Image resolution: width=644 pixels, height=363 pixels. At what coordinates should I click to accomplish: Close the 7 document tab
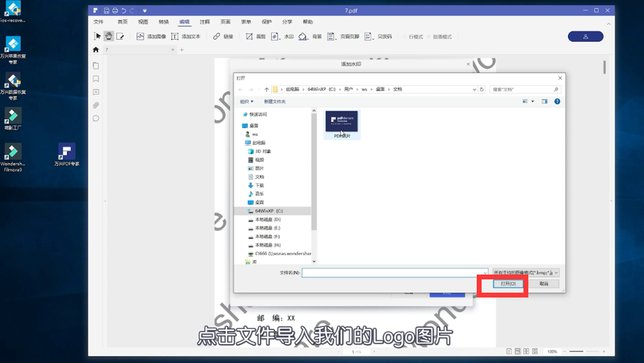173,49
